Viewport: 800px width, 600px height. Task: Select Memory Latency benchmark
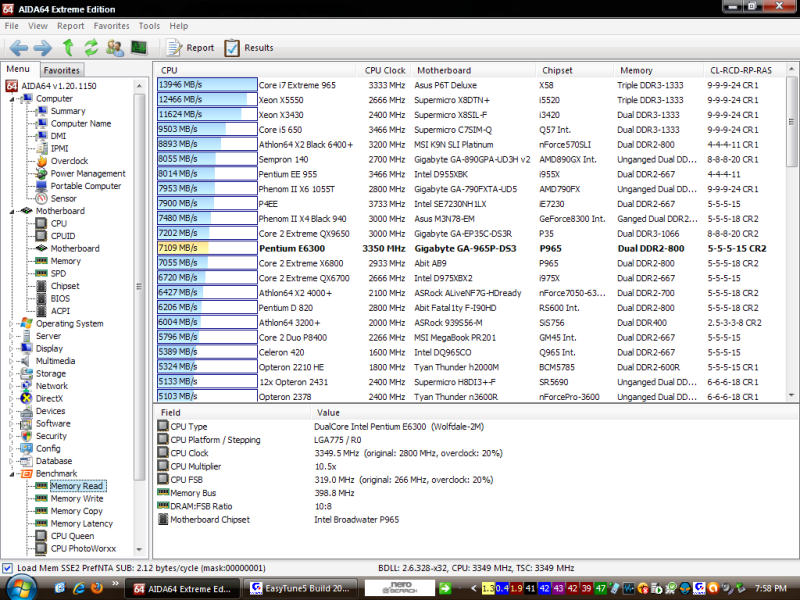click(82, 523)
